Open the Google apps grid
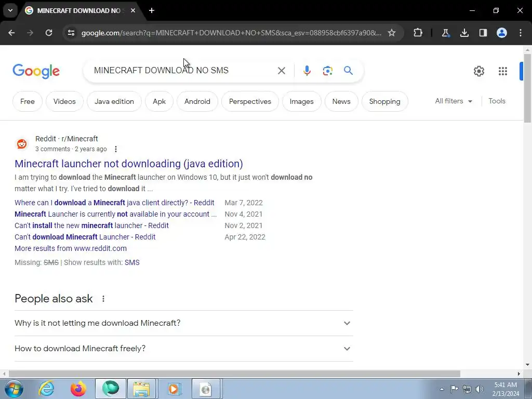Screen dimensions: 532x399 [502, 71]
